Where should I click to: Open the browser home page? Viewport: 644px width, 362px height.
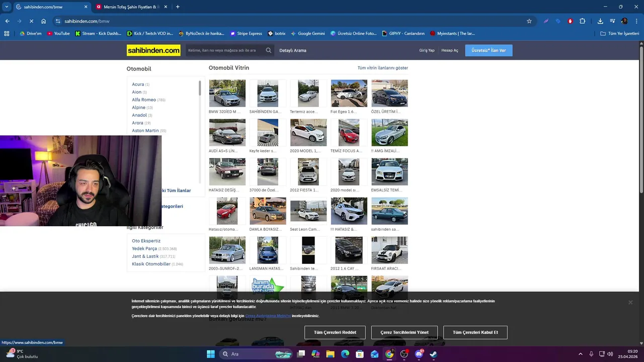[x=44, y=21]
